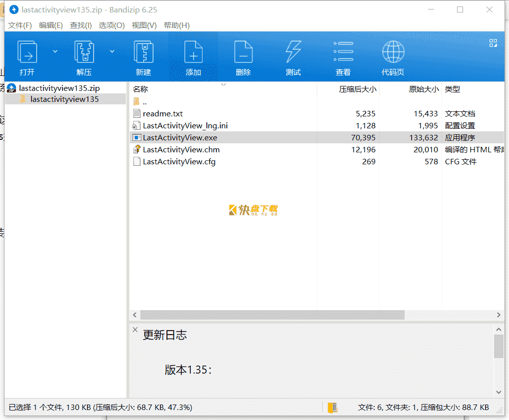The width and height of the screenshot is (509, 420).
Task: Select readme.txt file
Action: (163, 113)
